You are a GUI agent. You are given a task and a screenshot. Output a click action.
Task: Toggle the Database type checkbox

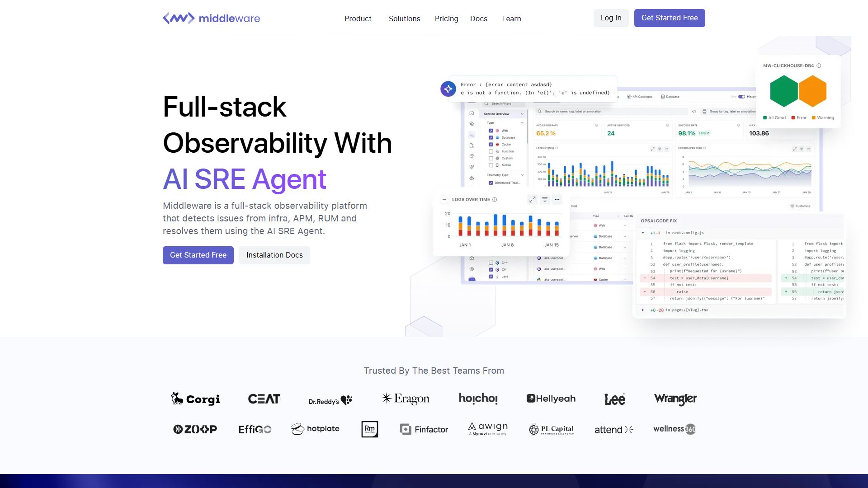[491, 137]
